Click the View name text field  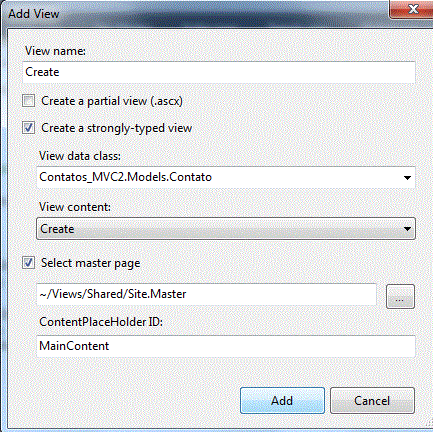pos(219,72)
